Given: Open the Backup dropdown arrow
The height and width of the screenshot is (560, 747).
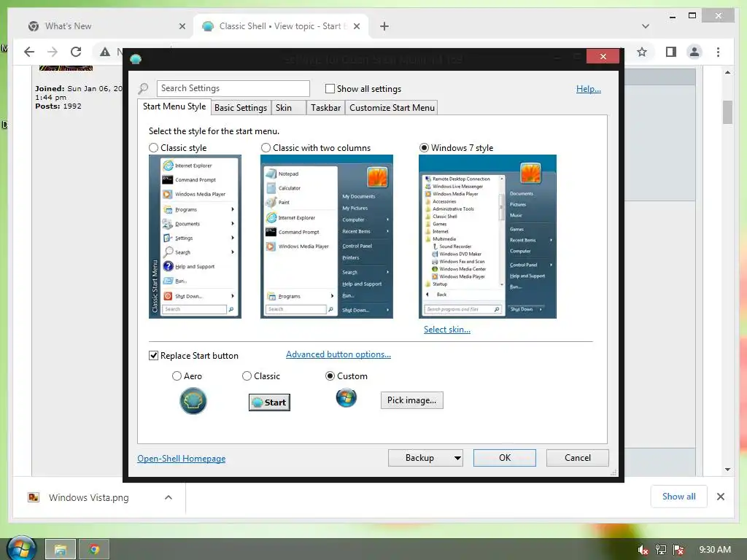Looking at the screenshot, I should pyautogui.click(x=457, y=458).
